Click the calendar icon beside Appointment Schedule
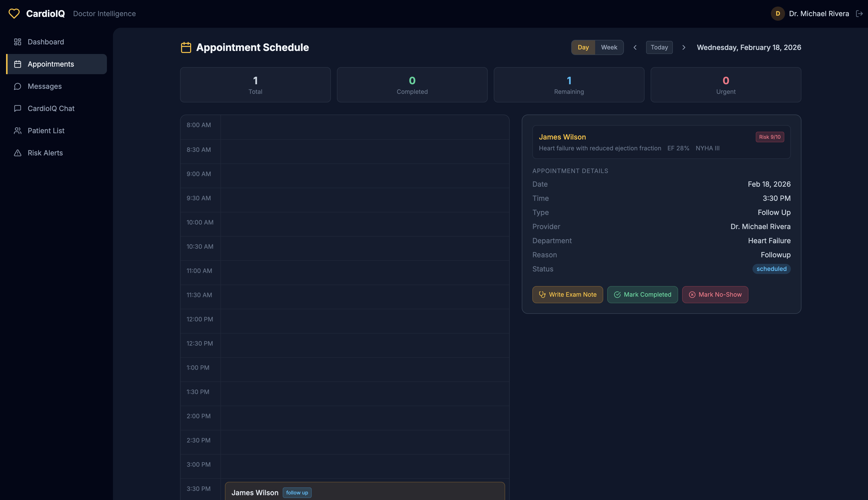Screen dimensions: 868x500 pos(186,47)
